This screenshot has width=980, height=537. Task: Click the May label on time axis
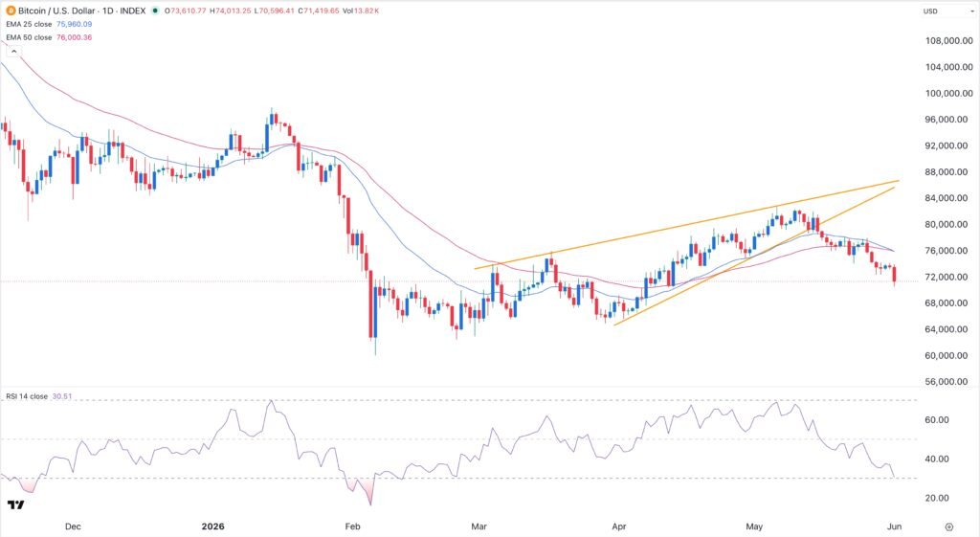click(x=754, y=526)
